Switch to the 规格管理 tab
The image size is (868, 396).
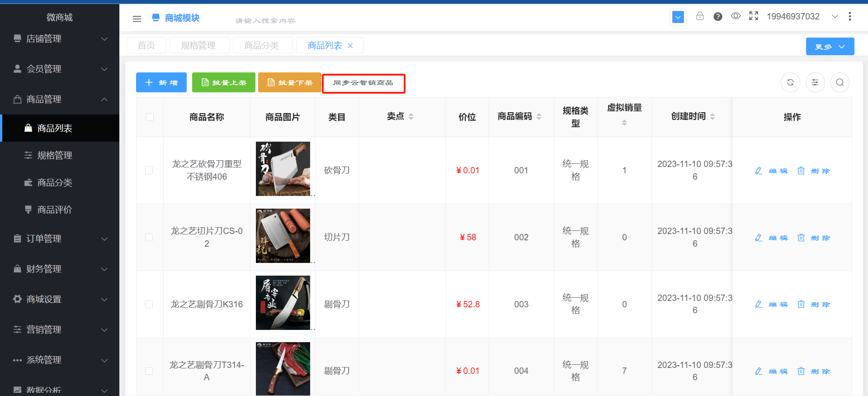(198, 45)
